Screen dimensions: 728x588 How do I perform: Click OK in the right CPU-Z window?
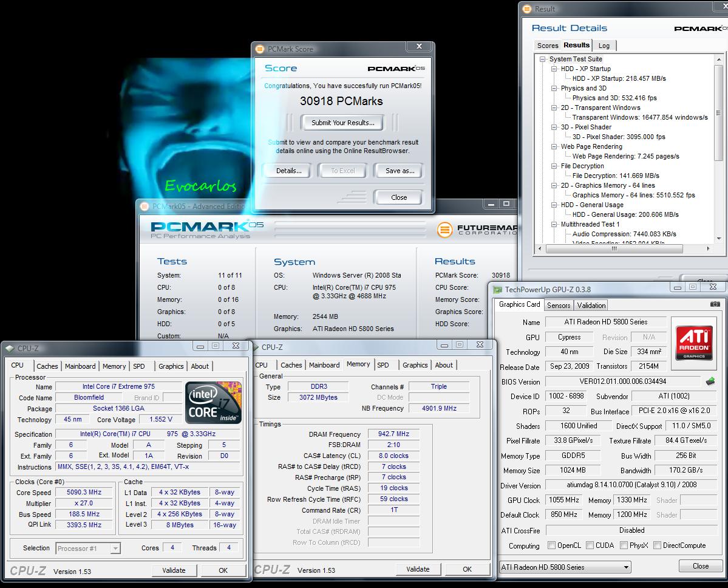(467, 569)
